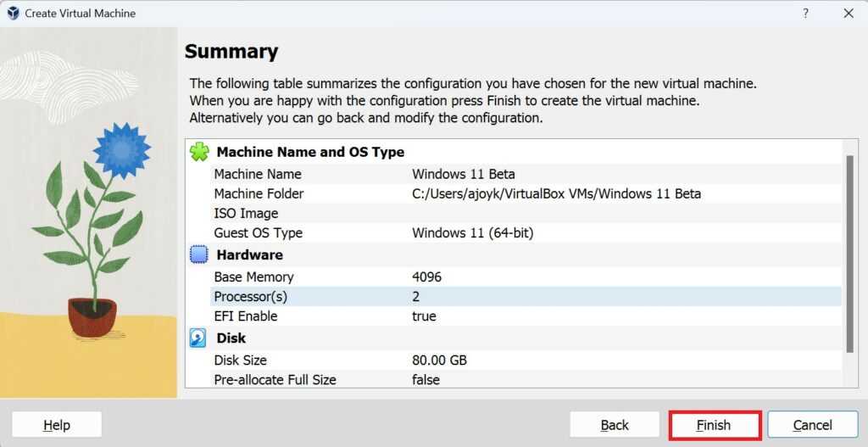Screen dimensions: 868x447
Task: Select the Hardware section header
Action: [x=249, y=254]
